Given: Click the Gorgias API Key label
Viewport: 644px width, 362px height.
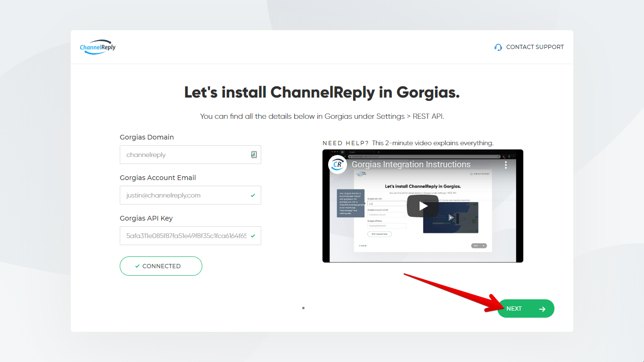Looking at the screenshot, I should pyautogui.click(x=146, y=218).
